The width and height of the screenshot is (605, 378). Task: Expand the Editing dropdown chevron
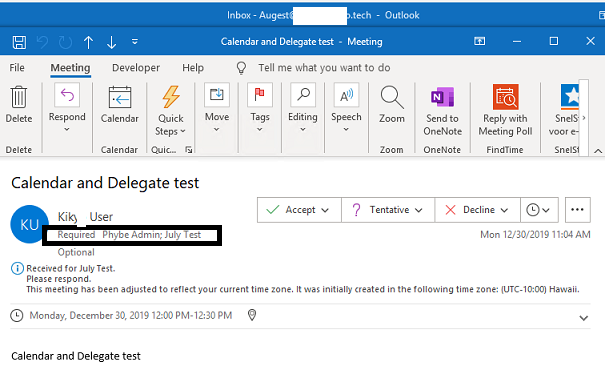coord(303,130)
